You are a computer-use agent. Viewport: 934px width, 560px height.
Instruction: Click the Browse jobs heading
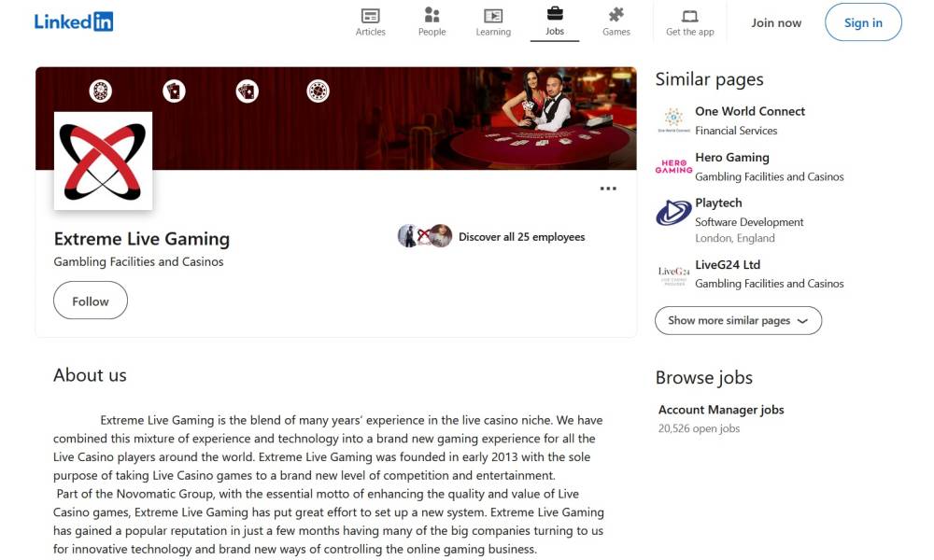(x=704, y=377)
